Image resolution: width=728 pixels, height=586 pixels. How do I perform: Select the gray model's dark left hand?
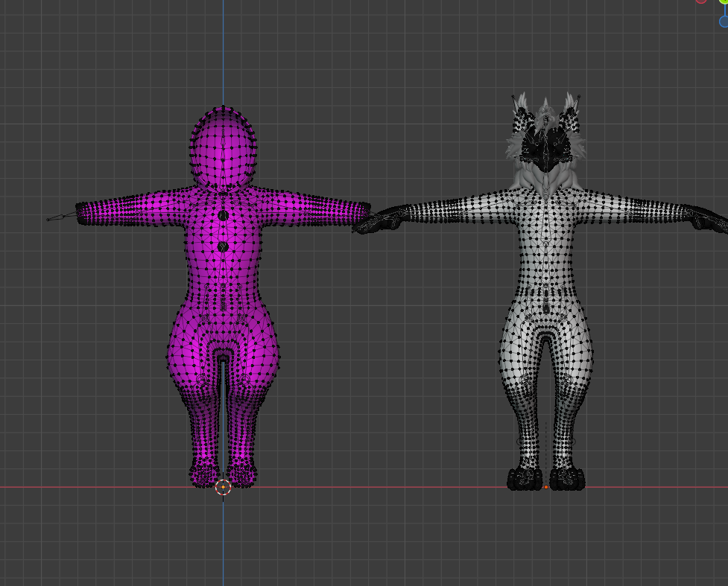tap(379, 221)
